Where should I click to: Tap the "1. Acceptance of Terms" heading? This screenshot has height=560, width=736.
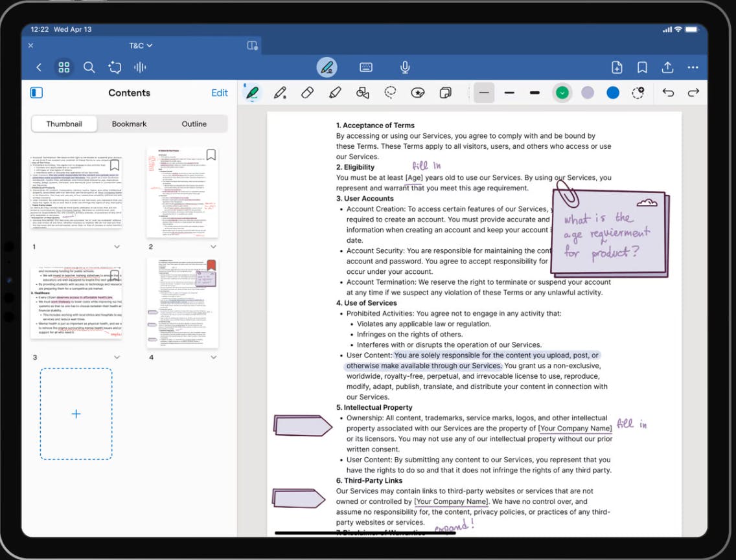pyautogui.click(x=375, y=125)
